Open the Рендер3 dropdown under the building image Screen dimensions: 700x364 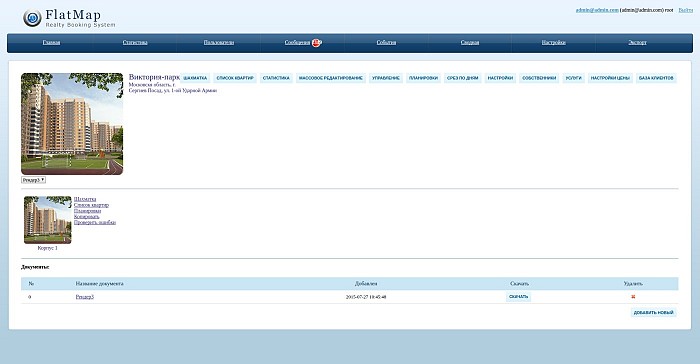tap(33, 180)
